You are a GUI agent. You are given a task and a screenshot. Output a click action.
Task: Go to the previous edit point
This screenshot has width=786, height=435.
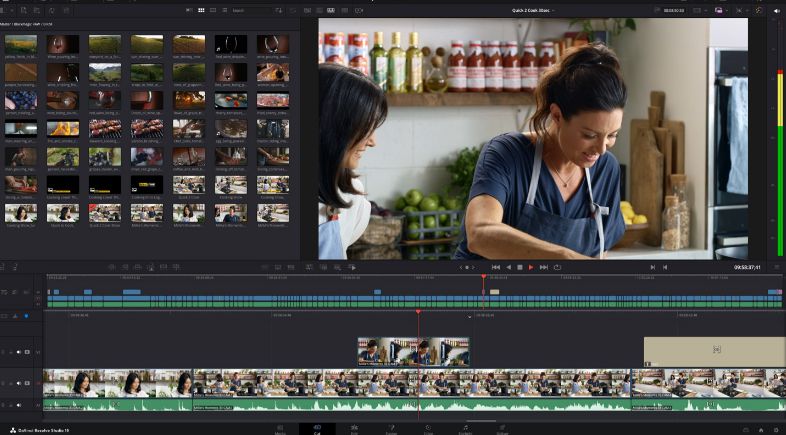pyautogui.click(x=653, y=267)
